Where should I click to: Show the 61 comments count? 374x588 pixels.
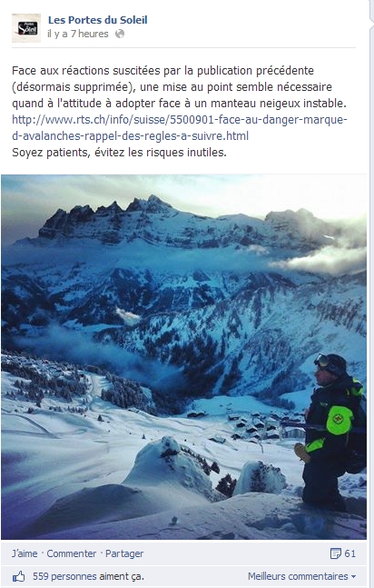pos(349,553)
